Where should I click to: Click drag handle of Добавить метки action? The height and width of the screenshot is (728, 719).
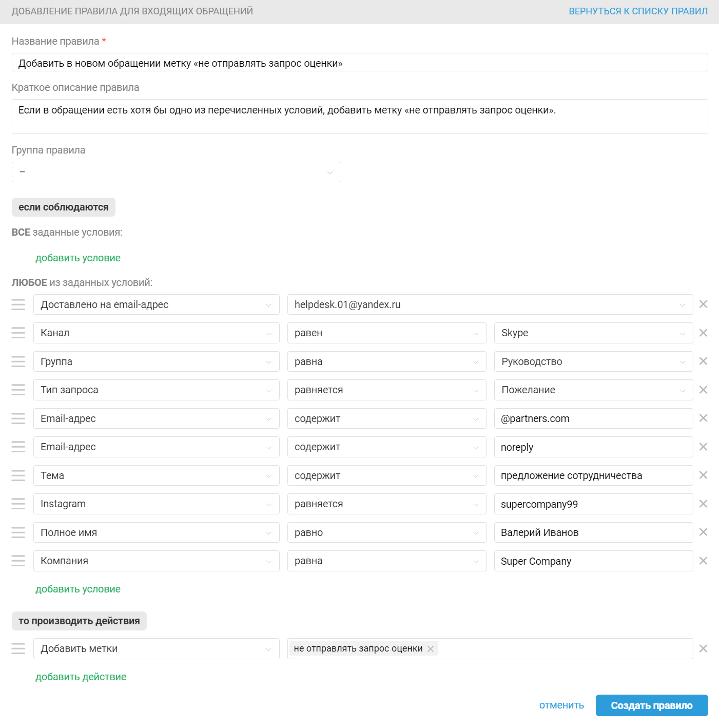pos(18,648)
